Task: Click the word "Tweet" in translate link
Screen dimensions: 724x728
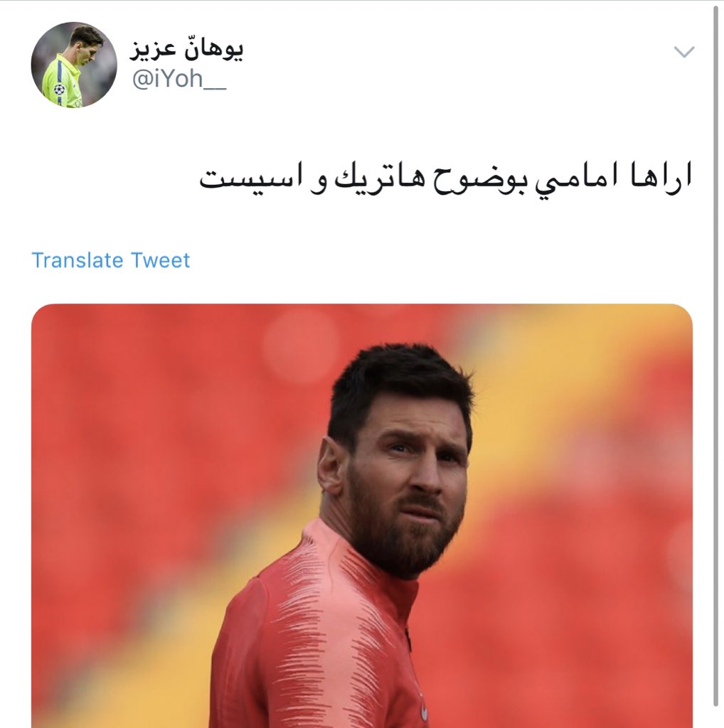Action: pyautogui.click(x=161, y=260)
